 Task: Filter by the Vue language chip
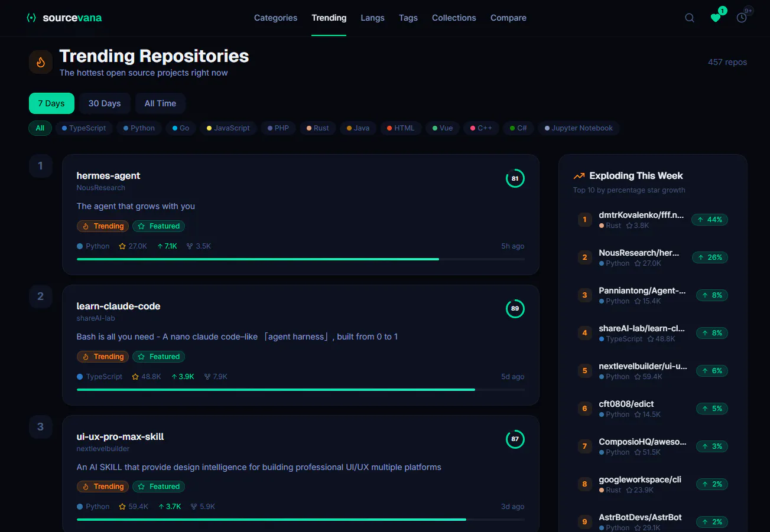443,128
